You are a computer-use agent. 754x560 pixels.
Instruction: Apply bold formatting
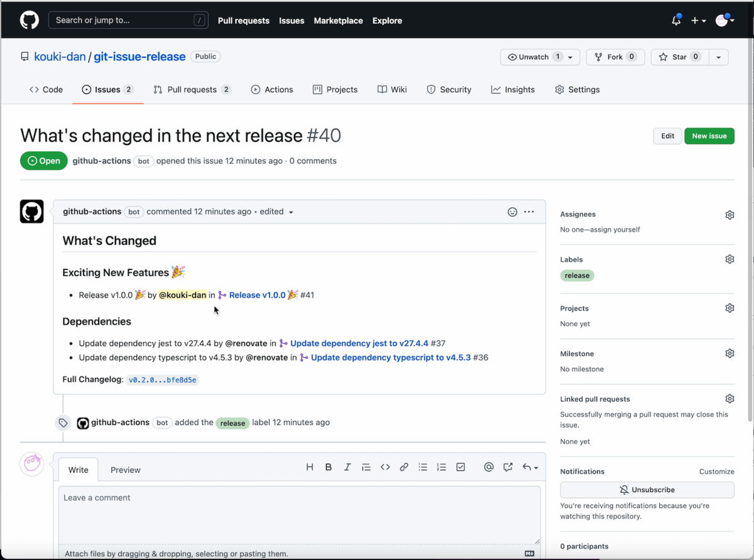click(329, 467)
